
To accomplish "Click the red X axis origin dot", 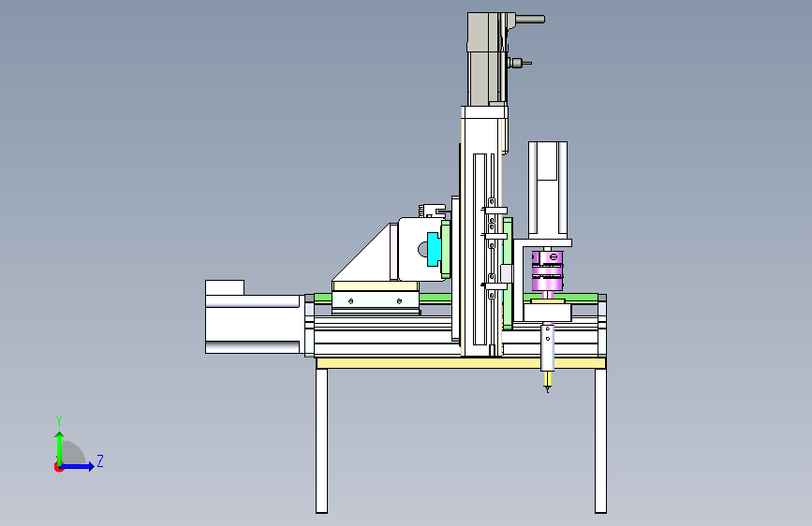I will pos(58,467).
